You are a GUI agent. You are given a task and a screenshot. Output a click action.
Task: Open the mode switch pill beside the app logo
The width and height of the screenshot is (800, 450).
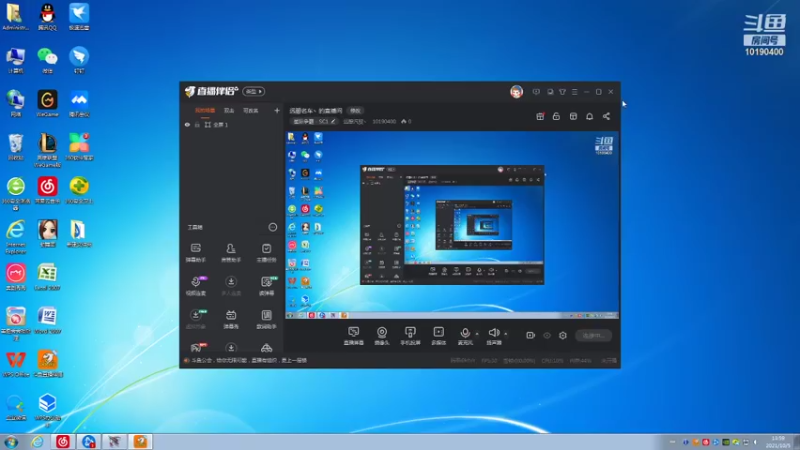(x=254, y=91)
